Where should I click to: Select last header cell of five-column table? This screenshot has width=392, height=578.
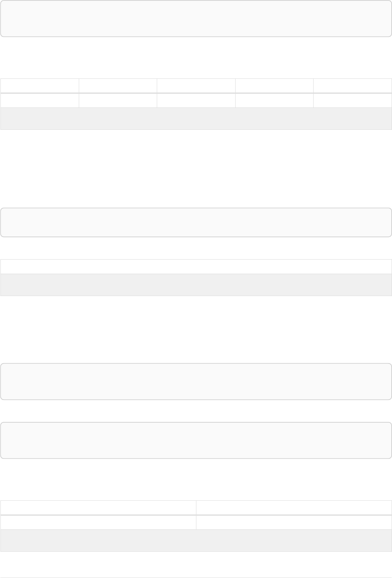tap(352, 86)
